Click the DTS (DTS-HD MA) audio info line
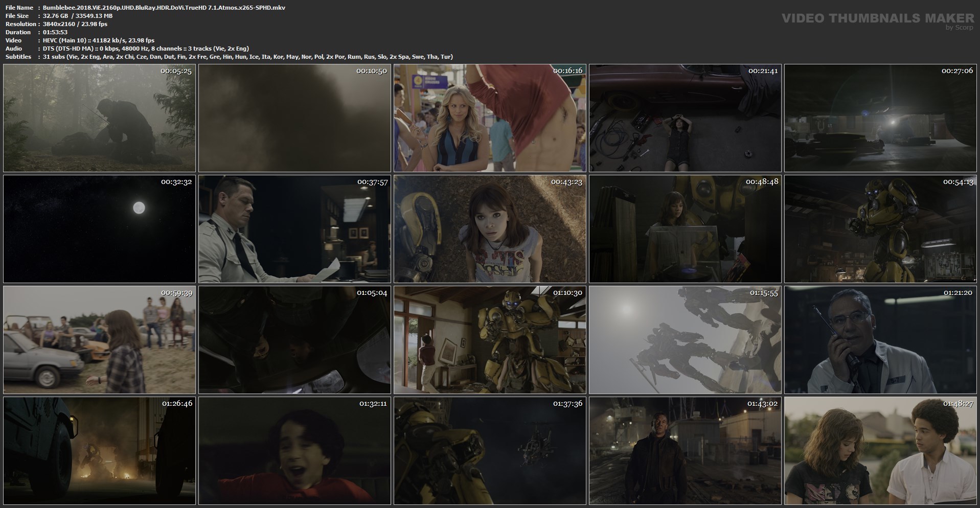 click(x=146, y=49)
